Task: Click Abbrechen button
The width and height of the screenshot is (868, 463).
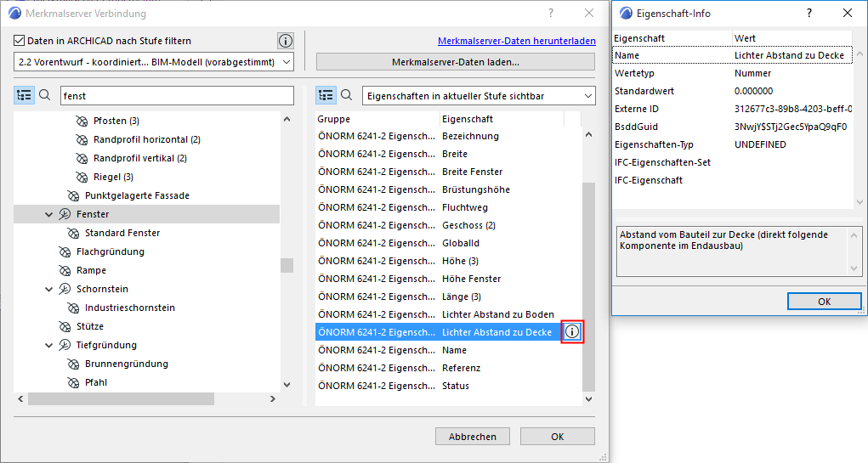Action: 472,437
